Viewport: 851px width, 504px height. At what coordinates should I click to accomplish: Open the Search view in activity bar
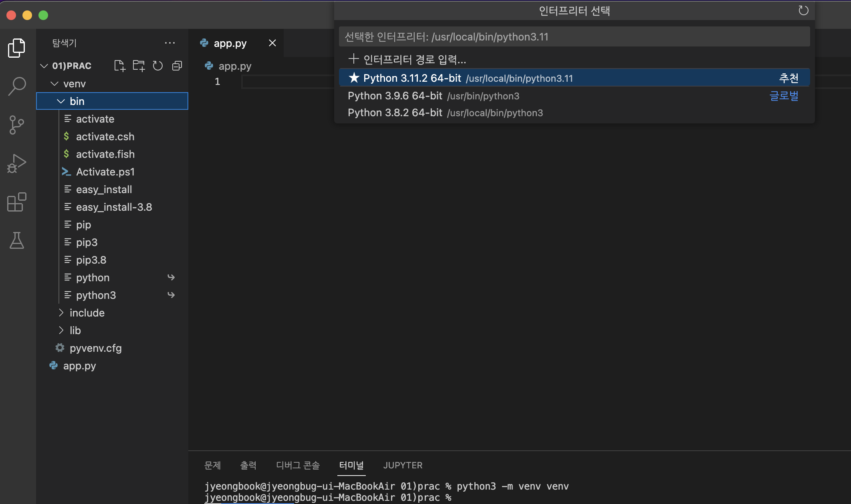(16, 86)
